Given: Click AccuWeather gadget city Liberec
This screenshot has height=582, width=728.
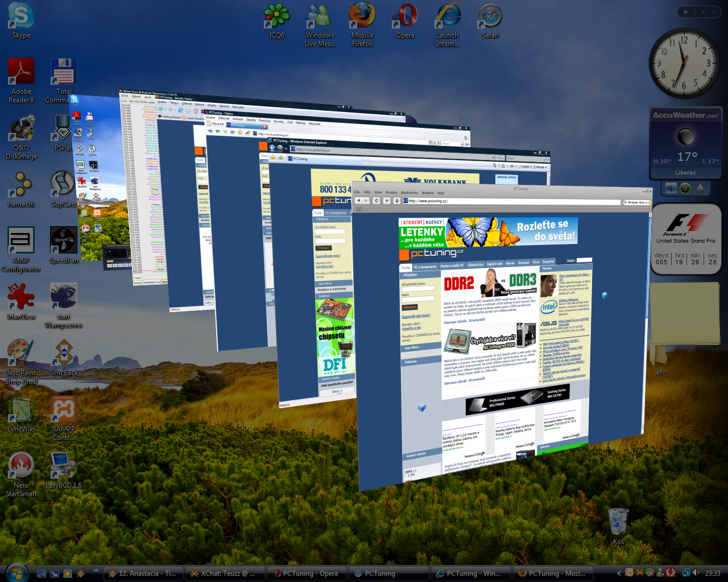Looking at the screenshot, I should point(685,172).
